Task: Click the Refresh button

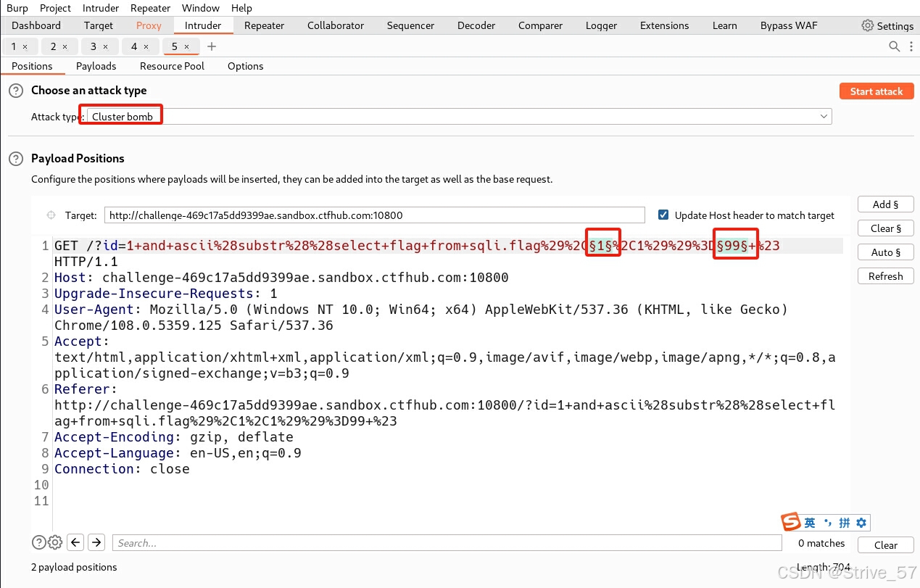Action: point(885,276)
